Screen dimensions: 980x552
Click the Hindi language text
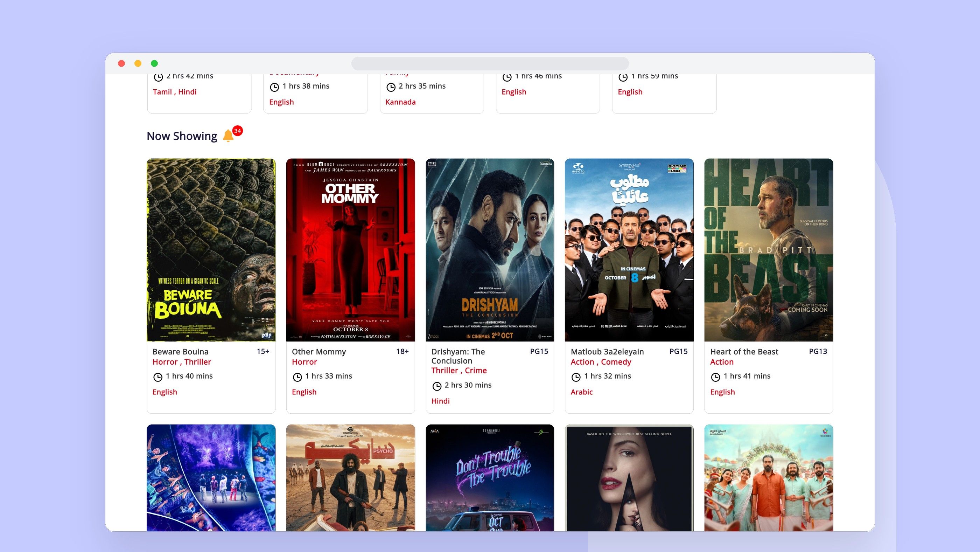tap(440, 401)
